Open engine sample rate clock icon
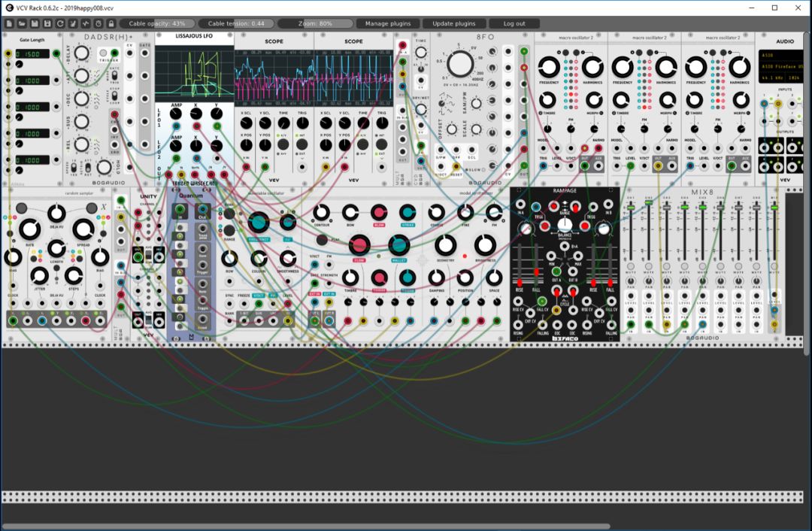Viewport: 812px width, 531px height. [98, 23]
